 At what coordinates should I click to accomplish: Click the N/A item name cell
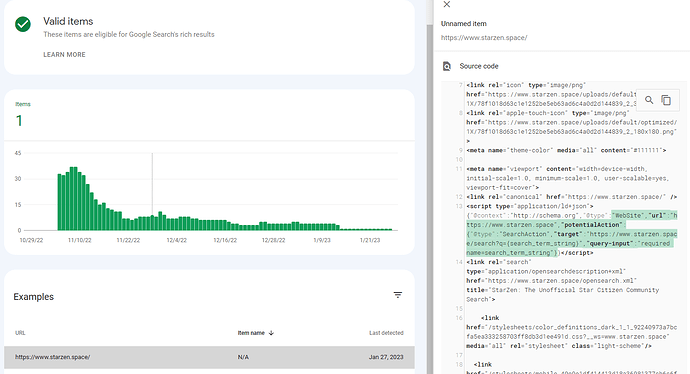pyautogui.click(x=243, y=357)
